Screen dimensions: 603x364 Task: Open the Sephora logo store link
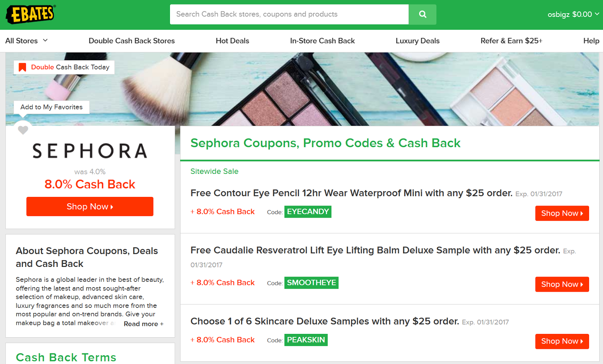(x=90, y=151)
